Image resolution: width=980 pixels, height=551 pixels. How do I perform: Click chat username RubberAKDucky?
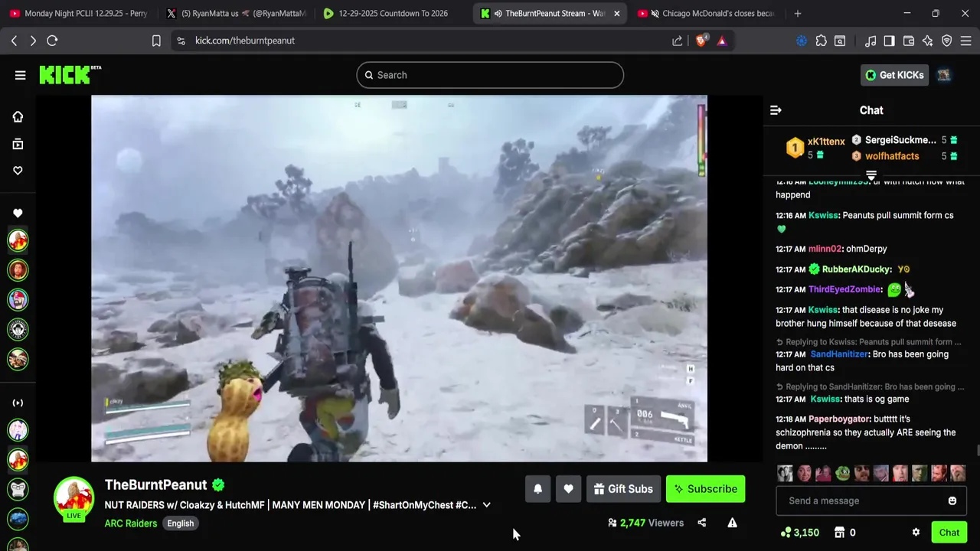[857, 269]
